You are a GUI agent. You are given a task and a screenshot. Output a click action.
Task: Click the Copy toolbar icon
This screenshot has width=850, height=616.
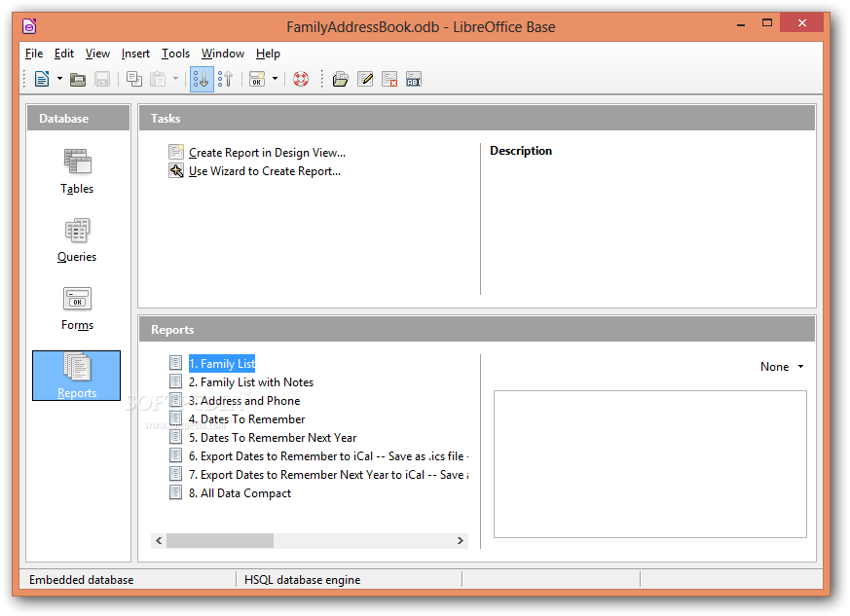(x=134, y=80)
